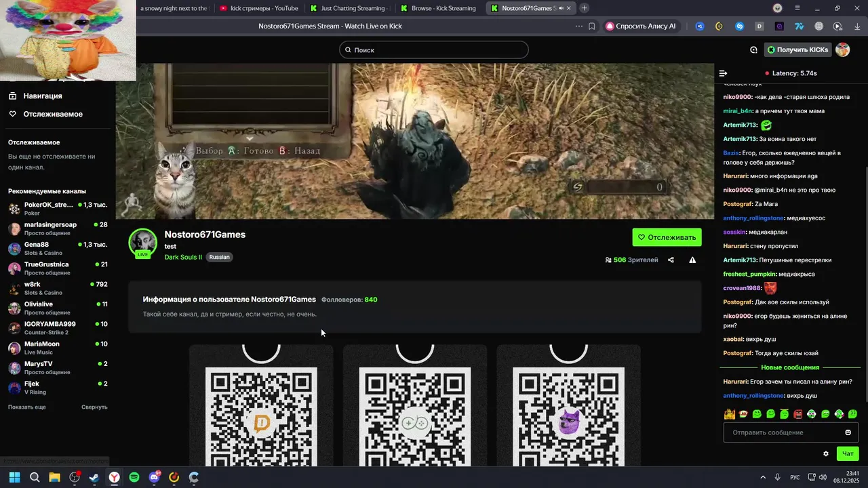Open recommended channel marlasingersoap
The width and height of the screenshot is (868, 488).
(57, 228)
